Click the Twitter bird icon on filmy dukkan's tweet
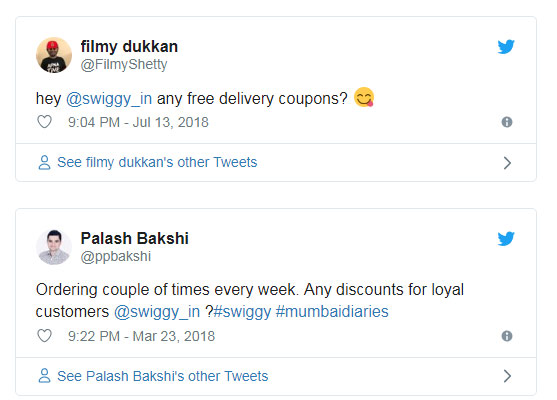This screenshot has width=557, height=400. (506, 47)
